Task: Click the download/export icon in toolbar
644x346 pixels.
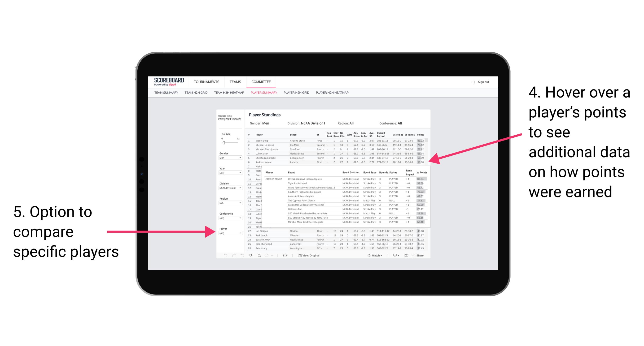Action: 393,255
